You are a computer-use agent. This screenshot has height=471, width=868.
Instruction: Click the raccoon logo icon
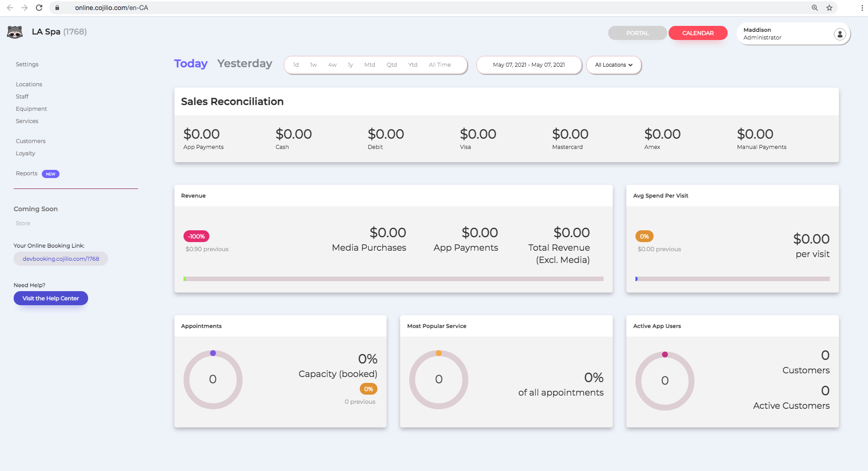(x=15, y=32)
